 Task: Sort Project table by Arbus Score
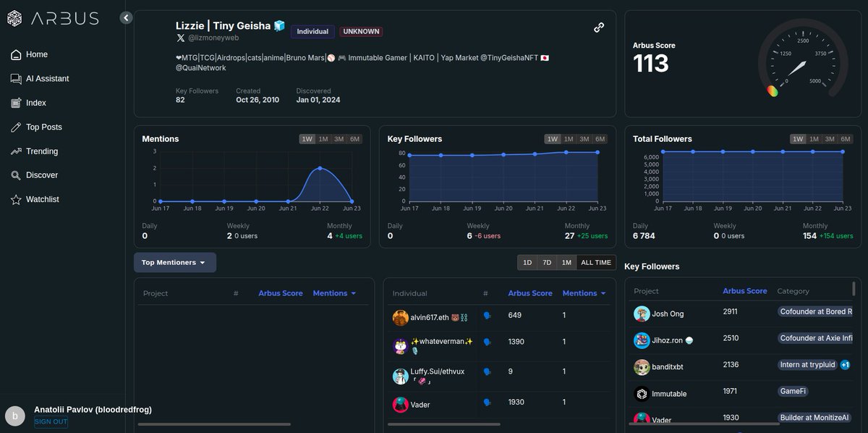click(x=281, y=293)
